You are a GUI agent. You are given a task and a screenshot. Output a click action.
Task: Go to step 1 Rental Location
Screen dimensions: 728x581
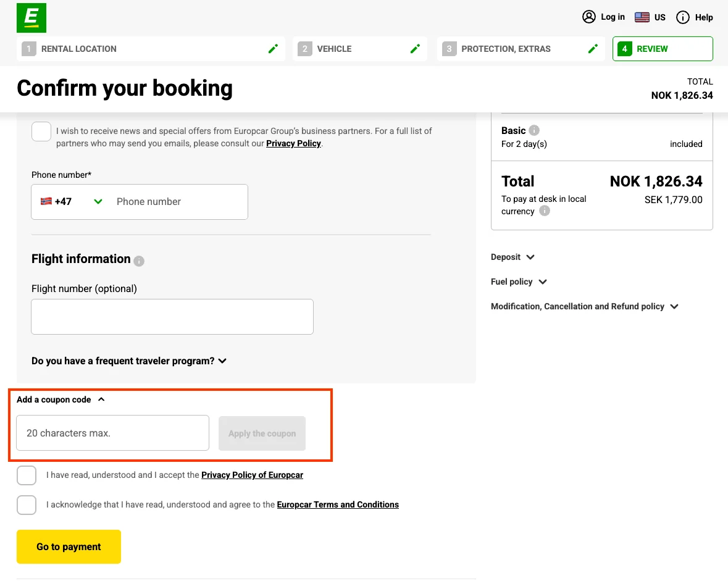tap(151, 49)
